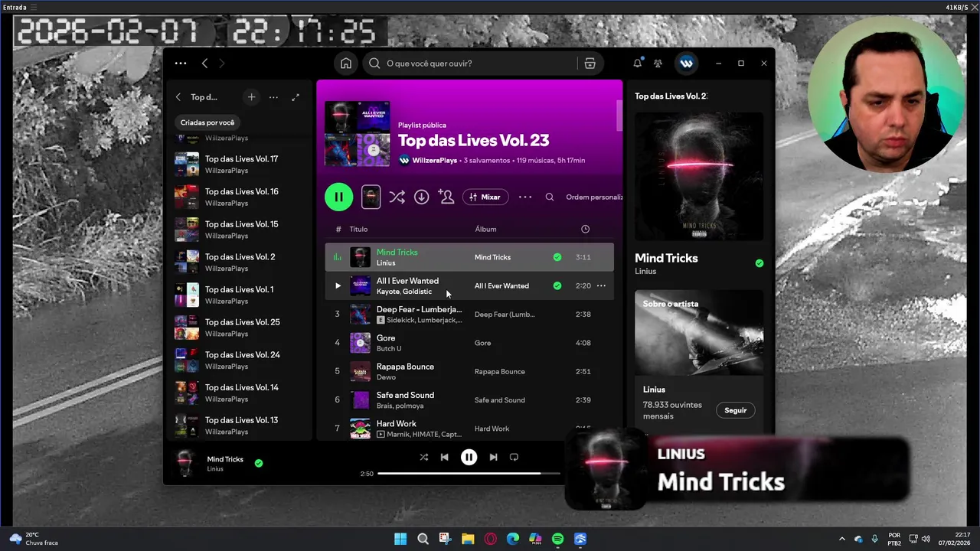Go back in library sidebar
The width and height of the screenshot is (980, 551).
[178, 97]
